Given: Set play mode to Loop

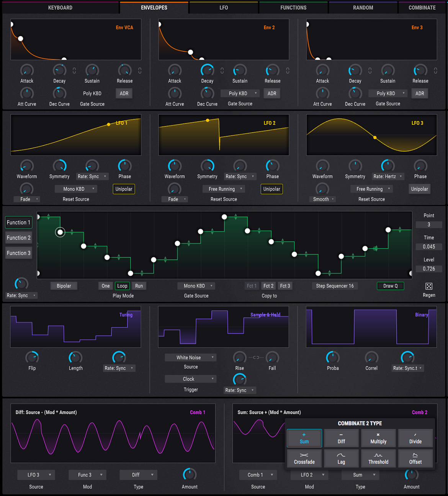Looking at the screenshot, I should tap(122, 286).
